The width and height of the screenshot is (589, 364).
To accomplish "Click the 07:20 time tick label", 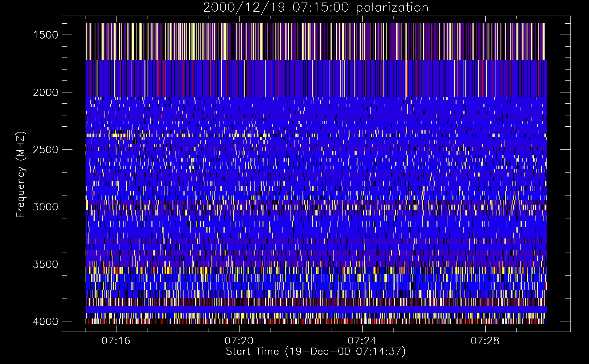I will point(239,341).
